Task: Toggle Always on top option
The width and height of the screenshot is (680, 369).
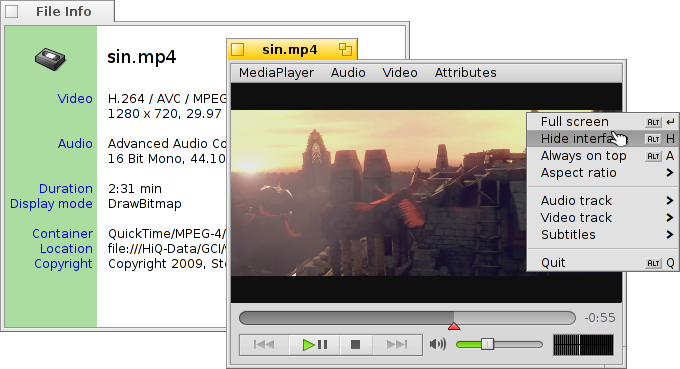Action: pos(603,156)
